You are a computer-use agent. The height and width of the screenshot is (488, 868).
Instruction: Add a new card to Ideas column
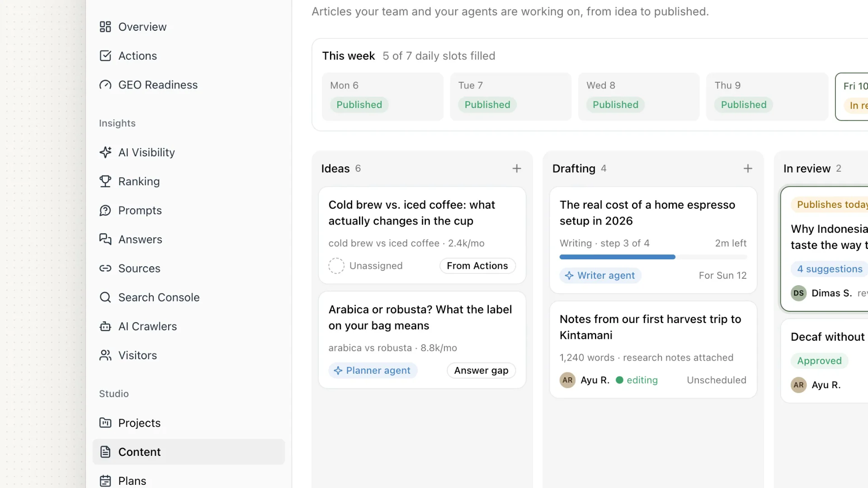tap(517, 169)
